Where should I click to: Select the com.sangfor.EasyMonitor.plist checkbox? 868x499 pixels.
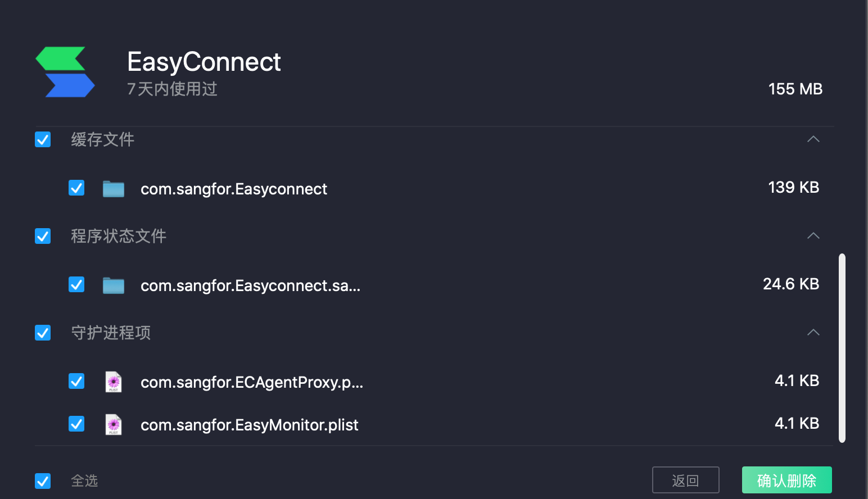click(76, 424)
